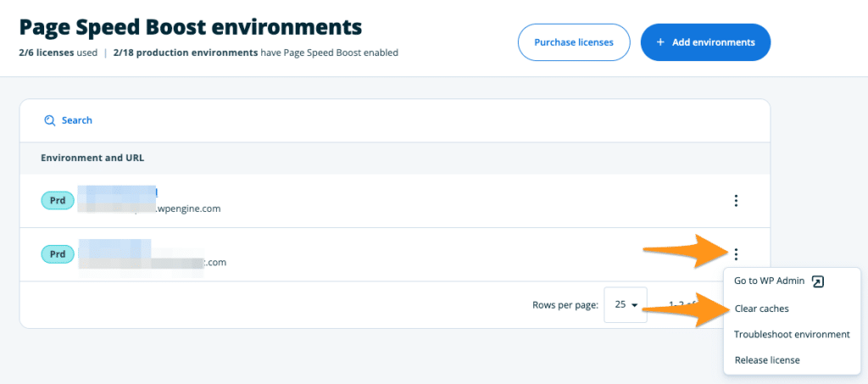Choose Clear caches in the context menu
The height and width of the screenshot is (384, 868).
point(761,309)
